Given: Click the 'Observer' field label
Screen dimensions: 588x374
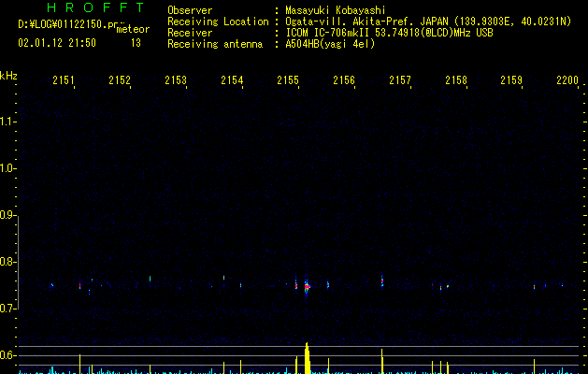Looking at the screenshot, I should (190, 10).
